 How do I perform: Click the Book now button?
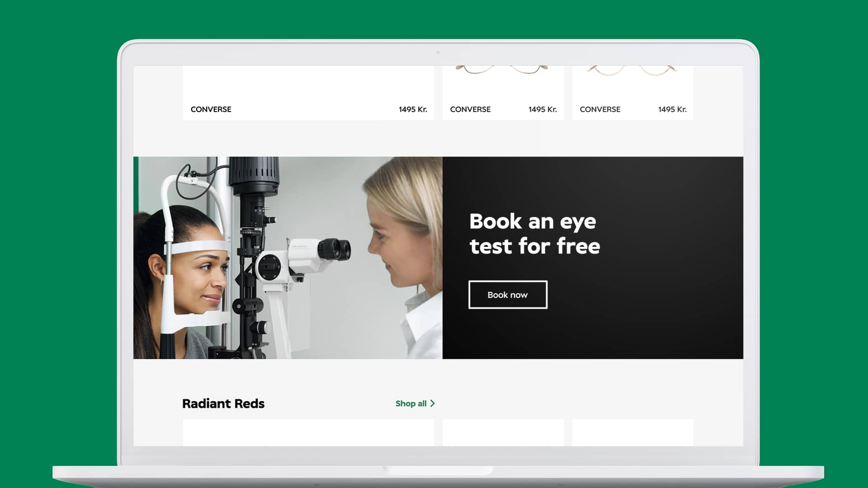(x=508, y=295)
